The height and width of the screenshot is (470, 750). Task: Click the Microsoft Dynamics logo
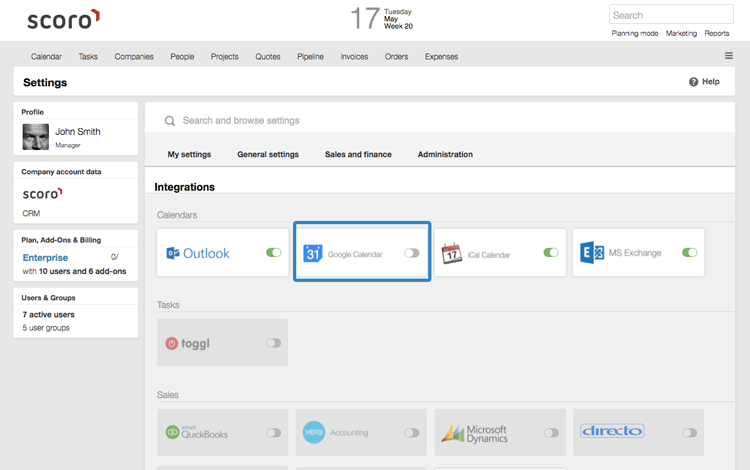coord(474,433)
